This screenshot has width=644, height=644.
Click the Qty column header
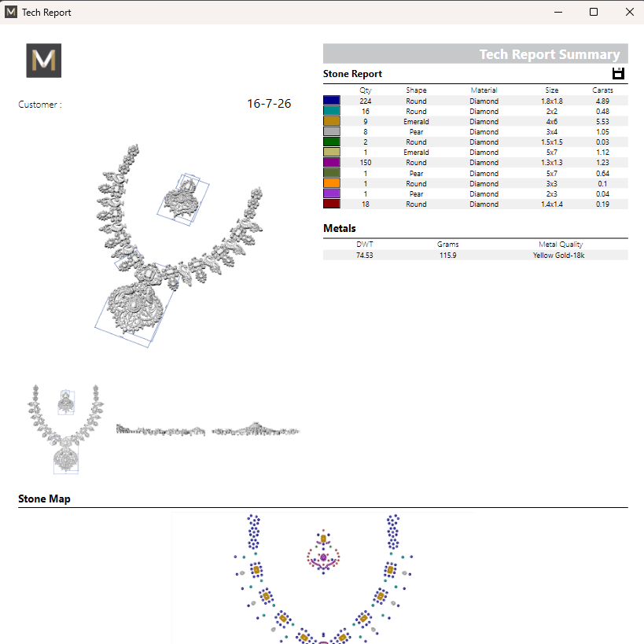[365, 90]
